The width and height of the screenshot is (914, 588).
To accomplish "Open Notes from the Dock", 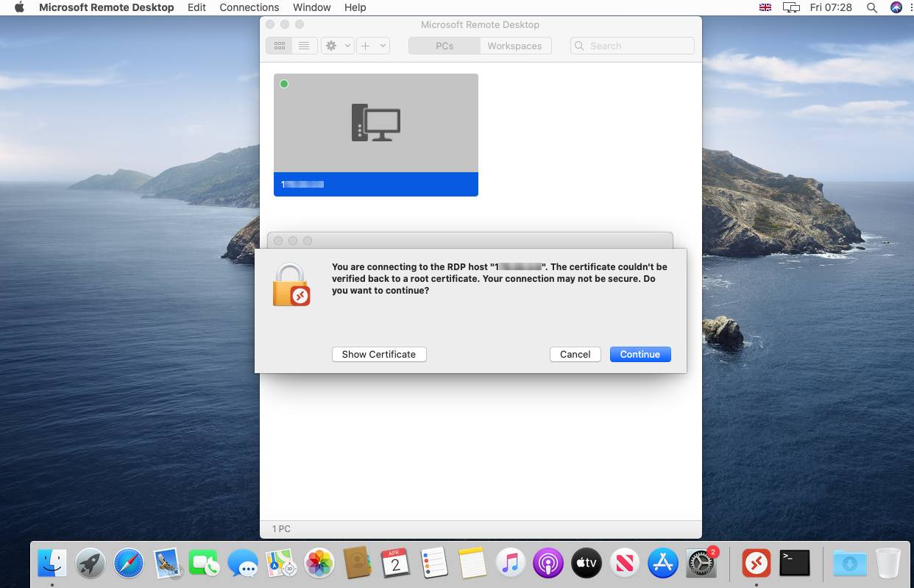I will coord(472,564).
